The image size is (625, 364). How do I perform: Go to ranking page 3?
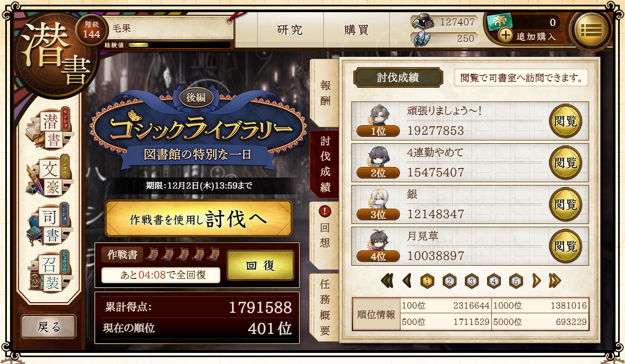click(472, 281)
